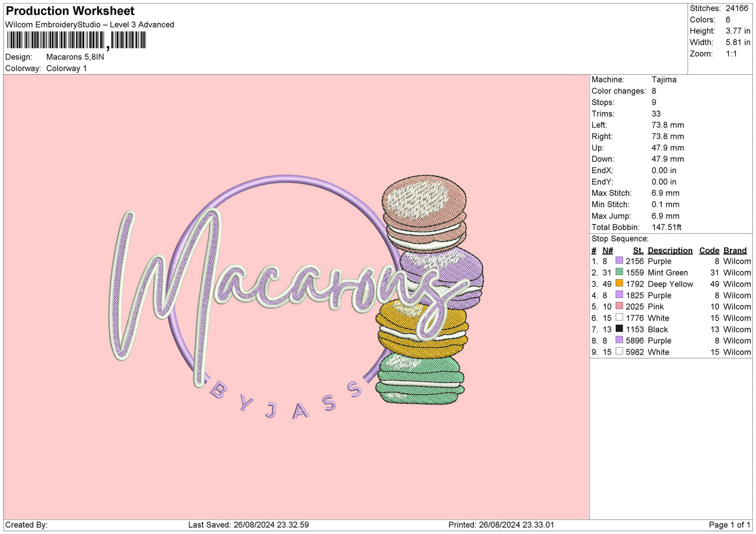Viewport: 756px width, 534px height.
Task: Click the 'Colorway 1' value
Action: tap(66, 69)
